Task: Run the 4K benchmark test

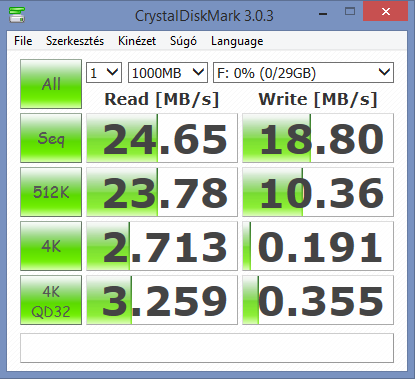Action: click(51, 246)
